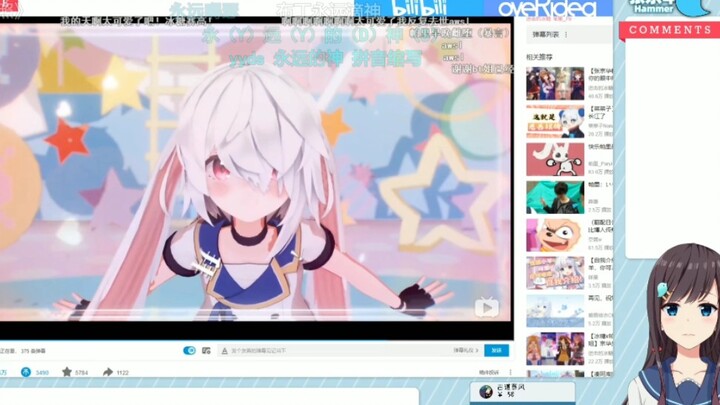
Task: Click the danmaku font style 'A' icon
Action: (x=225, y=351)
